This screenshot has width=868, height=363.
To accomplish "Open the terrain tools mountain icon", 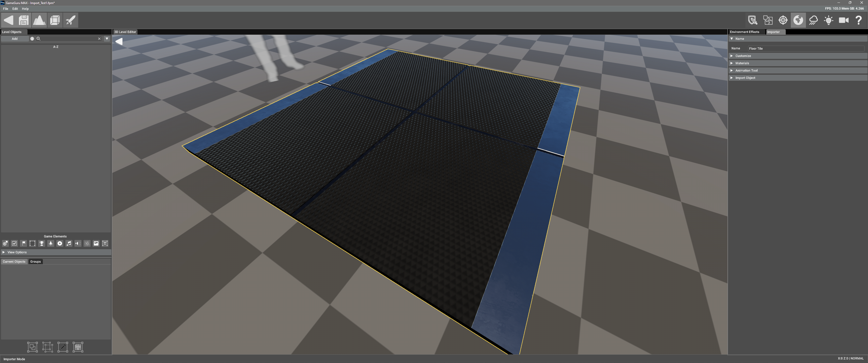I will click(x=39, y=20).
